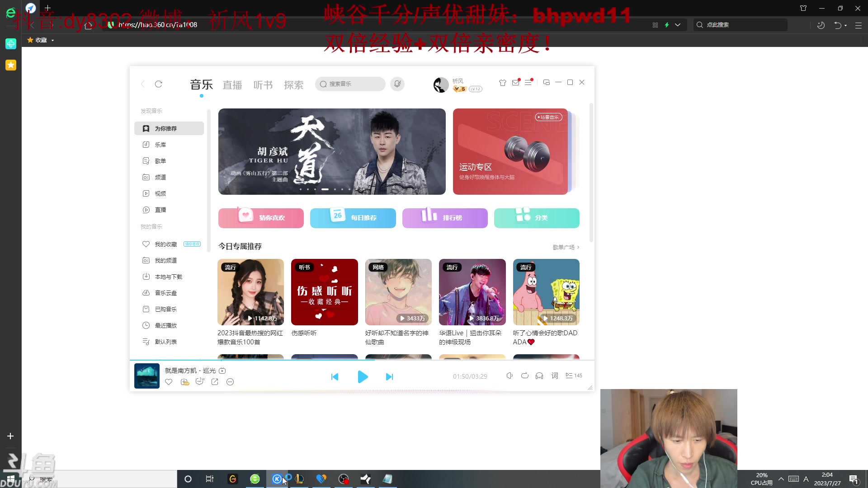Switch to the 直播 tab
Screen dimensions: 868x488
[232, 85]
